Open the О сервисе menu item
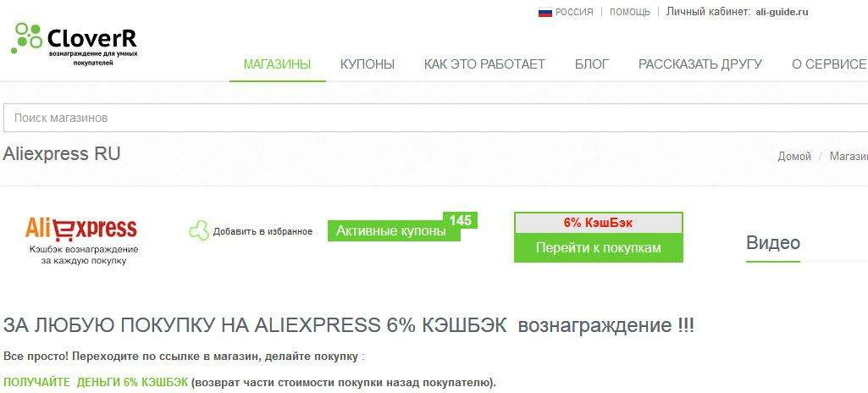This screenshot has height=393, width=868. pyautogui.click(x=829, y=64)
